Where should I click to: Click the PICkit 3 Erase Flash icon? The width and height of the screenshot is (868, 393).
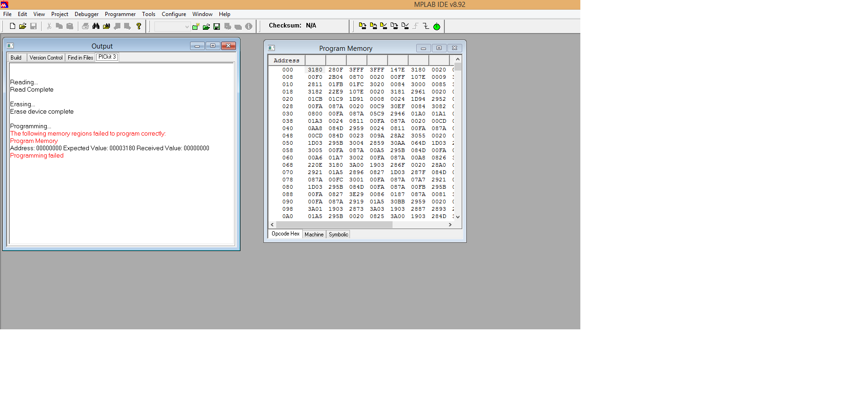(x=394, y=26)
